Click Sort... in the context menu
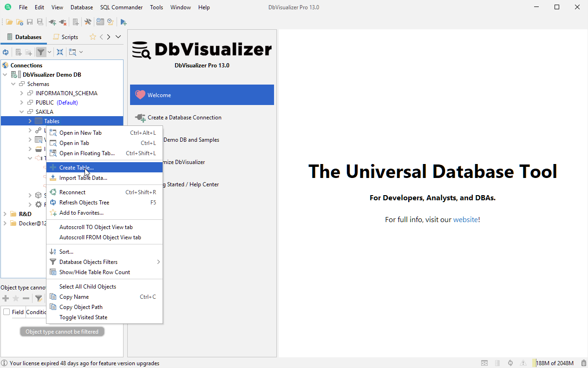The height and width of the screenshot is (368, 588). [105, 251]
